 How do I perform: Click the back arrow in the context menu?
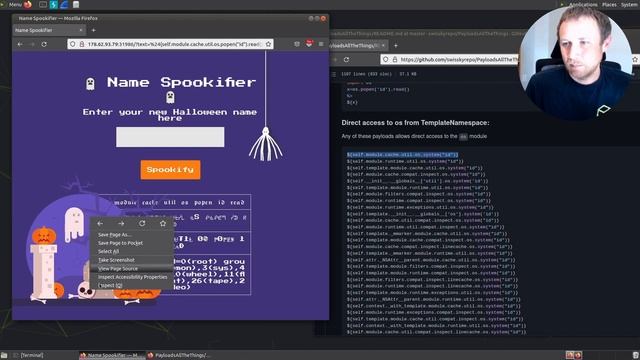coord(100,224)
